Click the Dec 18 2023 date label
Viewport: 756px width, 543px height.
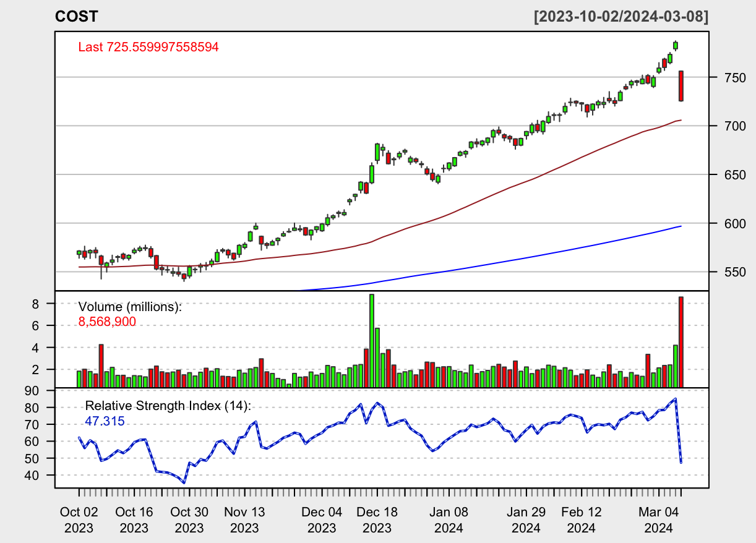click(x=377, y=520)
